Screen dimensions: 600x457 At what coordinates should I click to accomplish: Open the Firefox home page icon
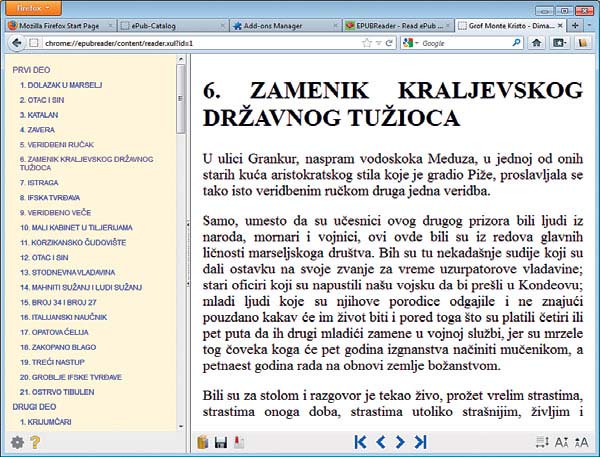coord(536,43)
